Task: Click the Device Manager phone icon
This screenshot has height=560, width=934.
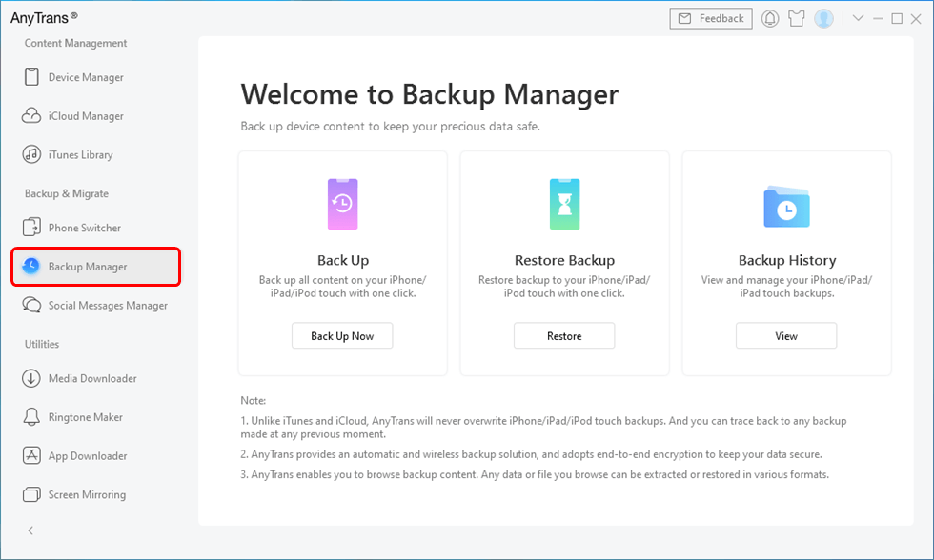Action: (31, 77)
